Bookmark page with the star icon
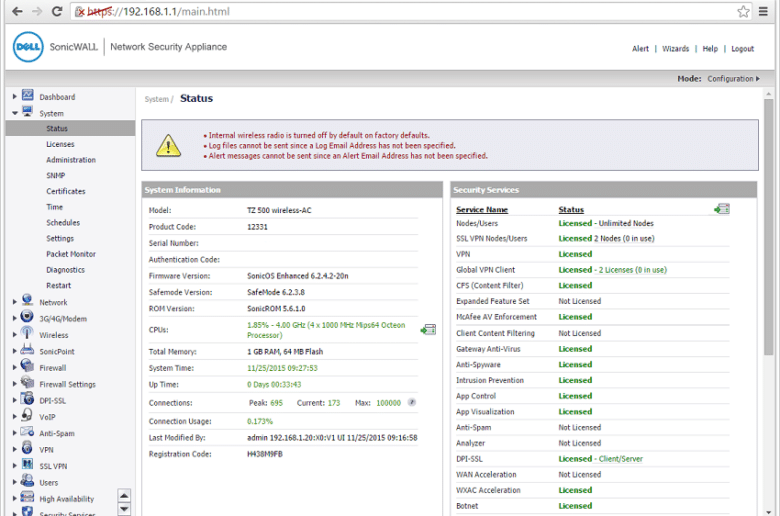 pyautogui.click(x=743, y=11)
